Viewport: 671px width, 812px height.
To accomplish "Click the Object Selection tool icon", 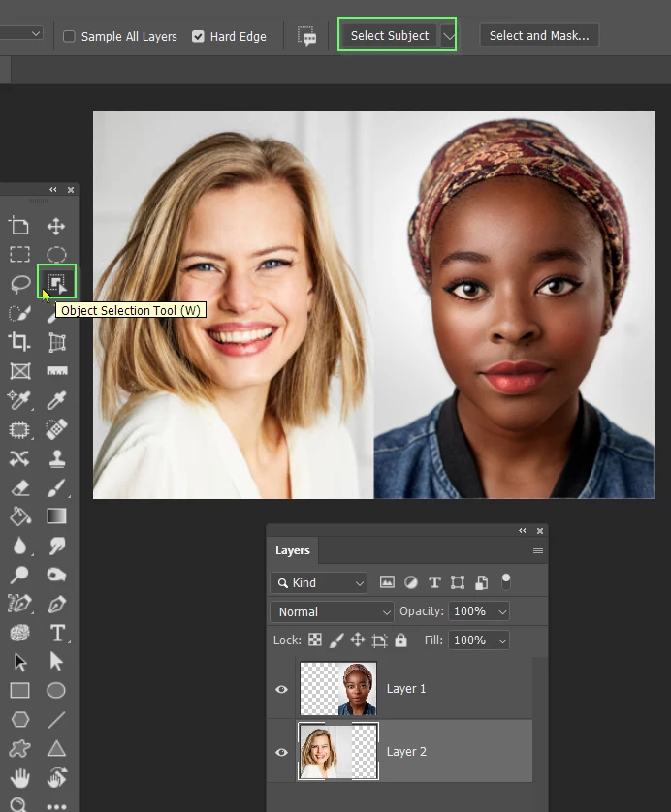I will [56, 282].
